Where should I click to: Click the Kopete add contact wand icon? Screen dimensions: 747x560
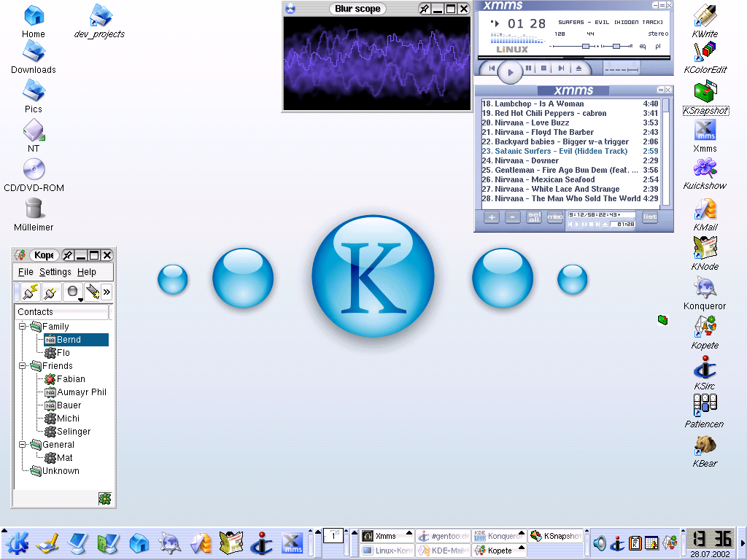(x=93, y=292)
